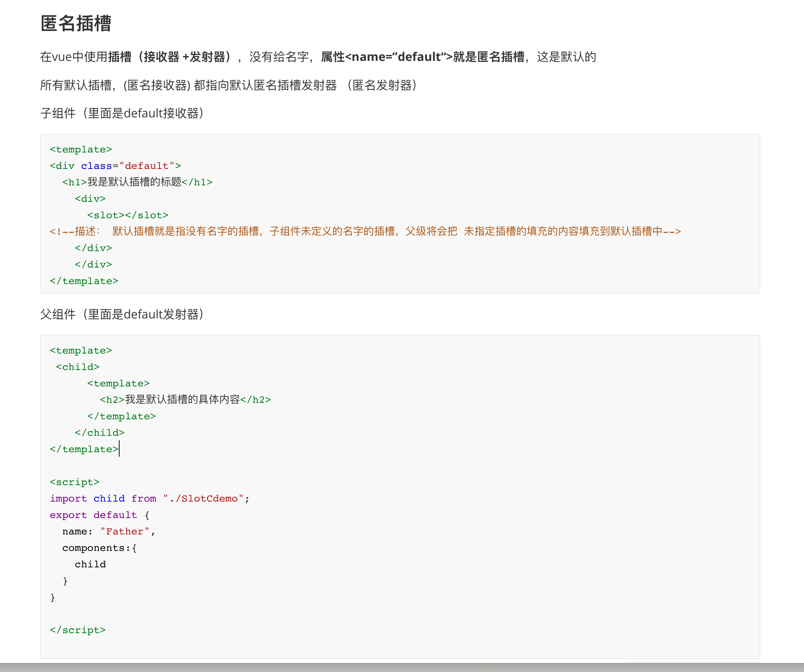This screenshot has height=672, width=804.
Task: Click the bold text 插槽（接收器 +发射器）
Action: coord(171,57)
